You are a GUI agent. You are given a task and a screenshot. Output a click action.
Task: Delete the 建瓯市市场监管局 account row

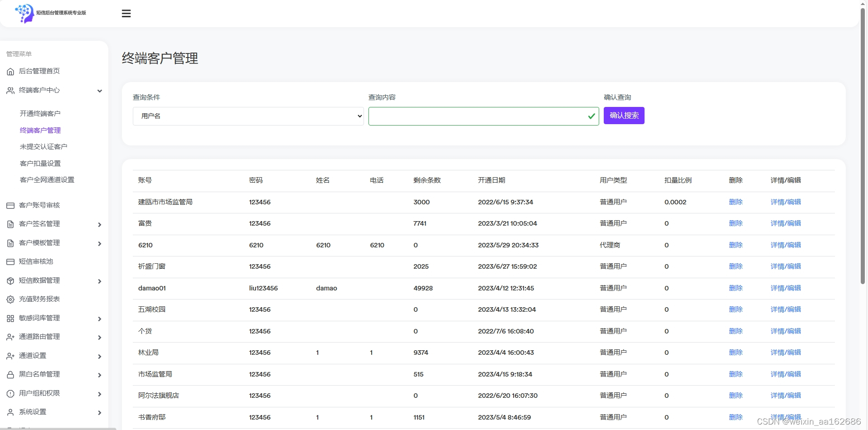[x=736, y=202]
